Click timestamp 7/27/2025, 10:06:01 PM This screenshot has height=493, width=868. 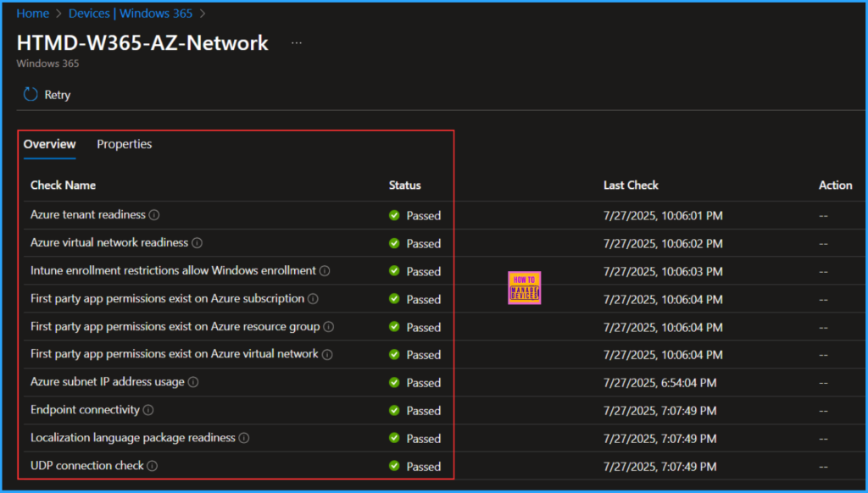pos(663,216)
